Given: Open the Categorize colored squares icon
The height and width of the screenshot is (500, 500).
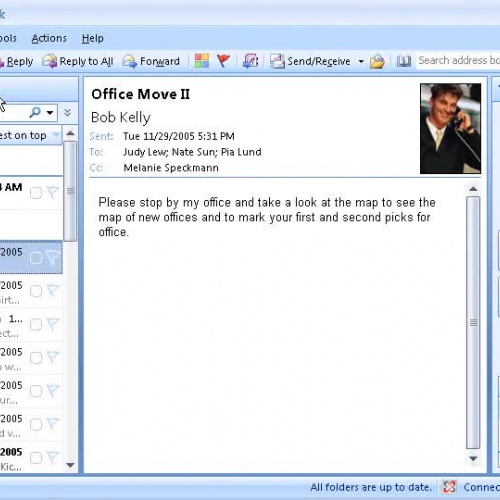Looking at the screenshot, I should 202,61.
